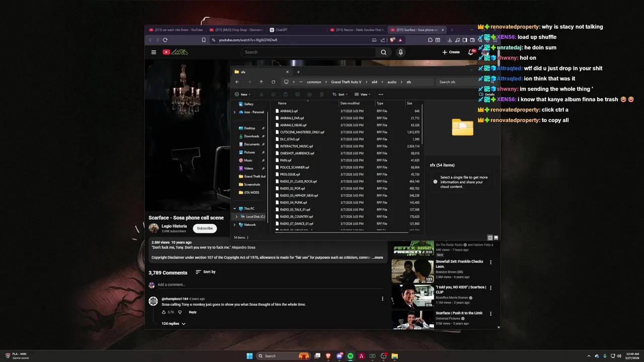Open the YouTube guide hamburger menu

coord(153,52)
